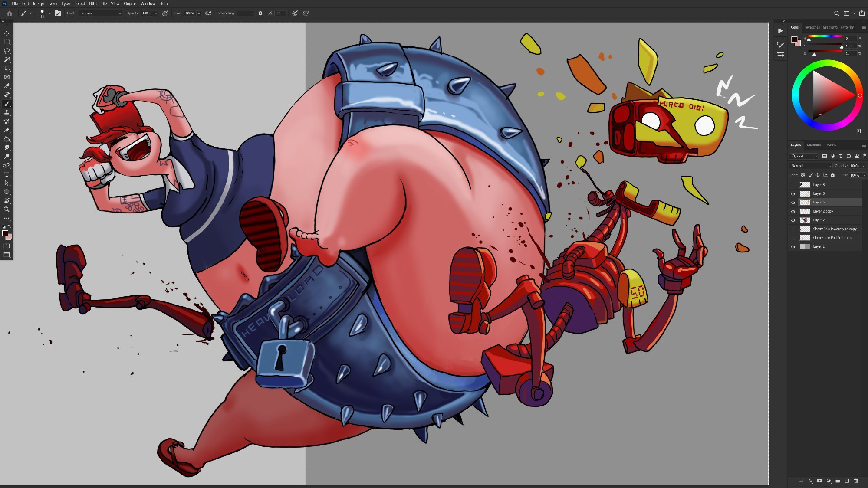The width and height of the screenshot is (868, 488).
Task: Select the Eraser tool
Action: pos(7,130)
